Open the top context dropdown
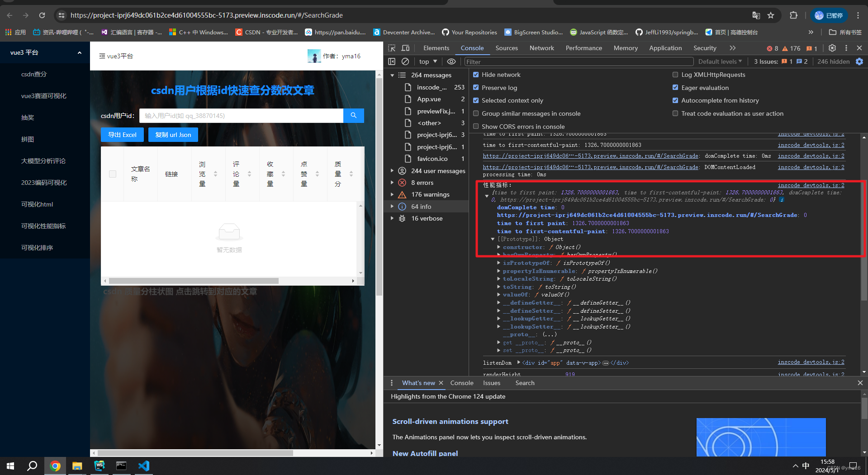Viewport: 868px width, 475px height. click(x=428, y=61)
